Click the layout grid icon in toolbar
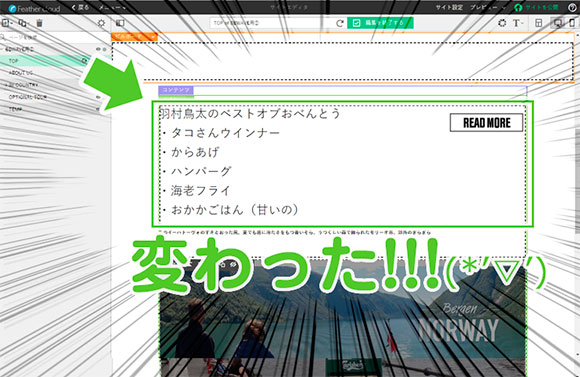 click(x=539, y=23)
